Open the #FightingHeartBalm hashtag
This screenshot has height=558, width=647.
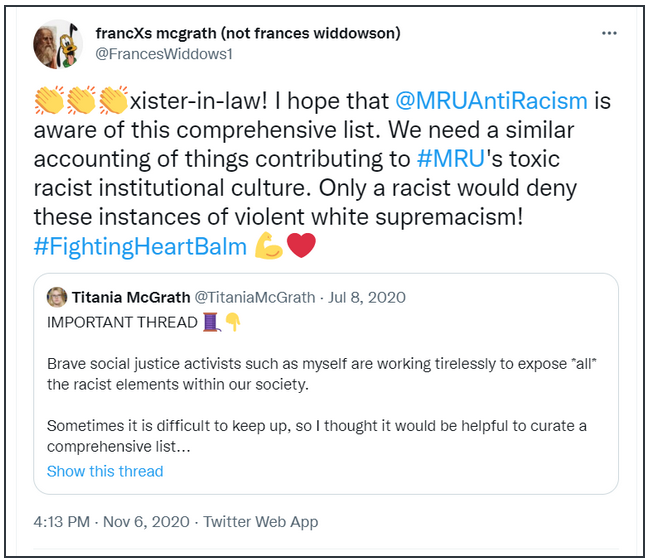pos(140,246)
